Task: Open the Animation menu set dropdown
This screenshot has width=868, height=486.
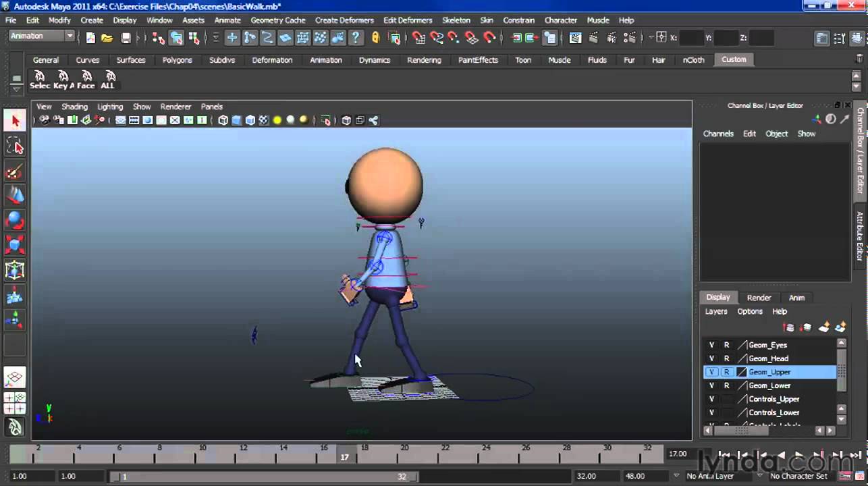Action: [x=41, y=36]
